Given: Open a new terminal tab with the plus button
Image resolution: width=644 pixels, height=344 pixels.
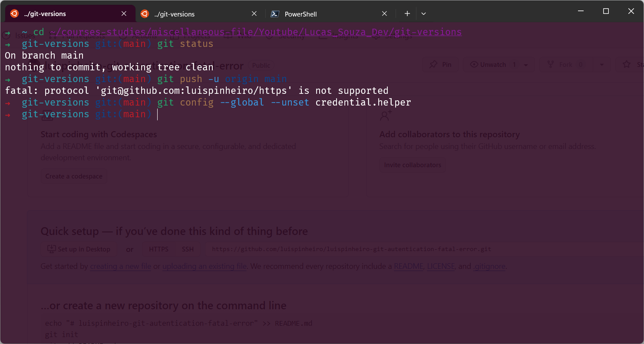Looking at the screenshot, I should pos(407,14).
